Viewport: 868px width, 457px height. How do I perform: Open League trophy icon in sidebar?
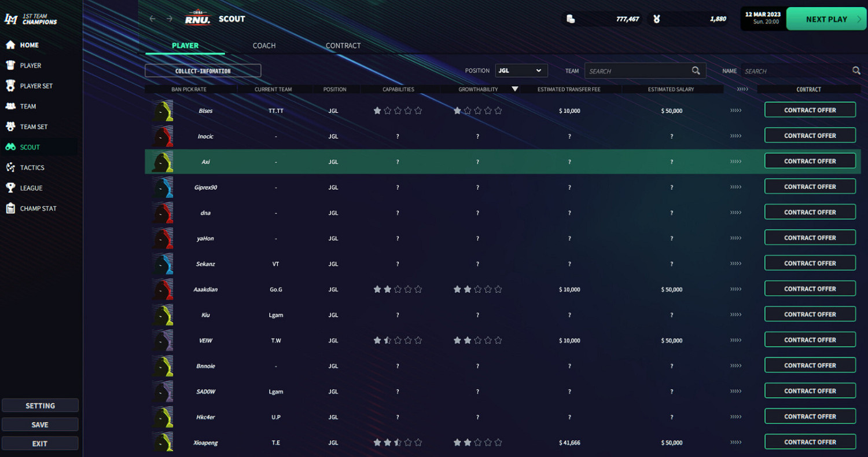click(x=10, y=188)
